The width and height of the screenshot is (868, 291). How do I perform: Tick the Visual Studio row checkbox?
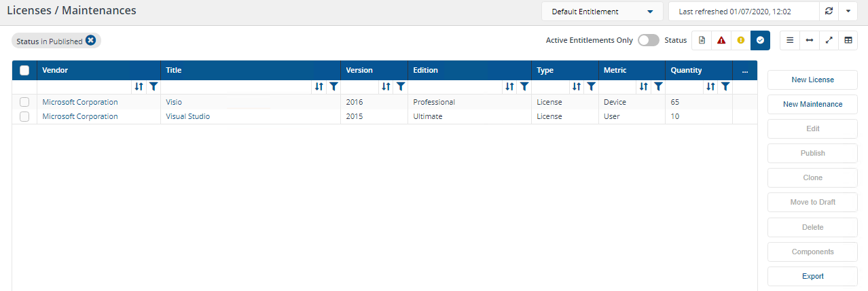[24, 116]
